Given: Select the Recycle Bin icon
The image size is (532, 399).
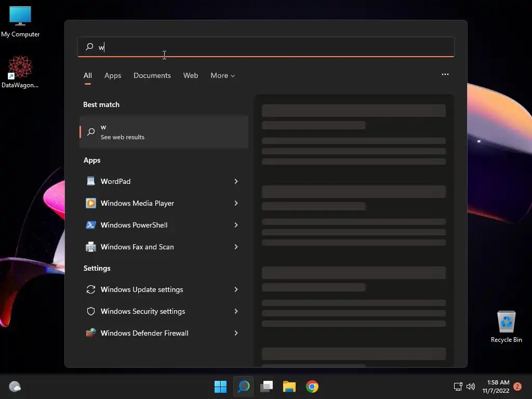Looking at the screenshot, I should point(506,326).
